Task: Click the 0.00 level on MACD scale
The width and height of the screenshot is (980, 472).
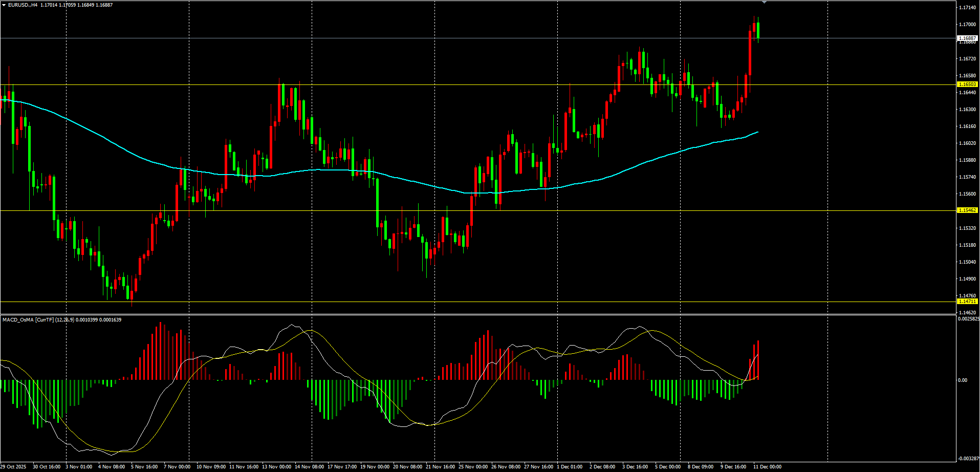Action: 963,380
